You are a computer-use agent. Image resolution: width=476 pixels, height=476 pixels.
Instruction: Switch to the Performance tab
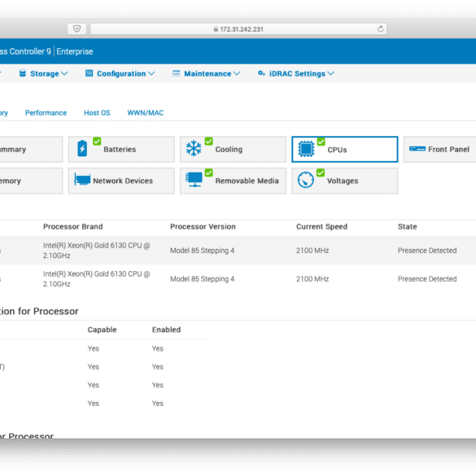pyautogui.click(x=46, y=112)
